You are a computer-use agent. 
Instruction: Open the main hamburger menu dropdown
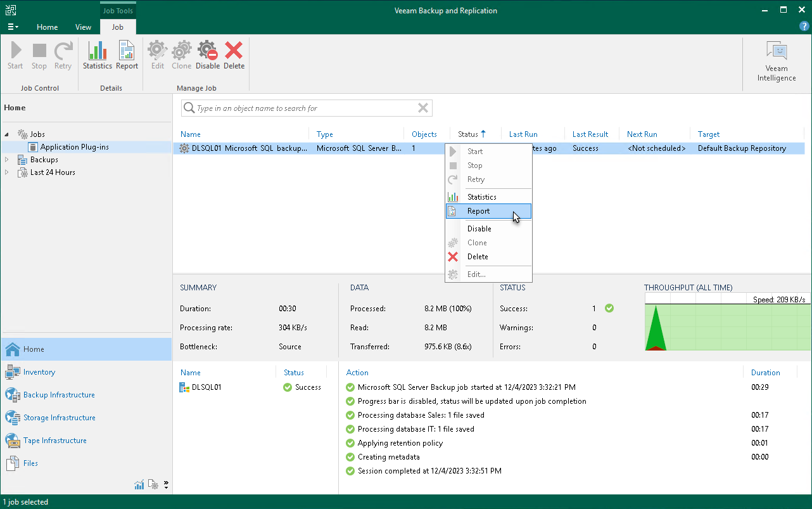(x=13, y=27)
